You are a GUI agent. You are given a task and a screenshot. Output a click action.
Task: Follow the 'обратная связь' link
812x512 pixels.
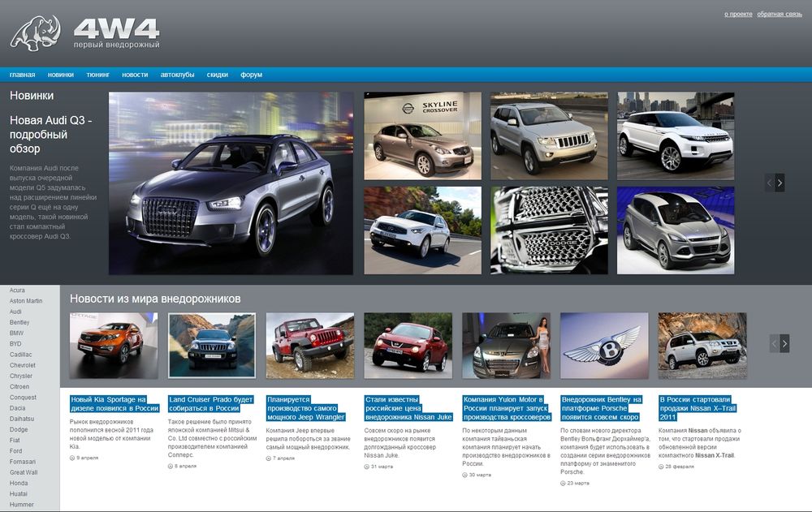pos(780,14)
